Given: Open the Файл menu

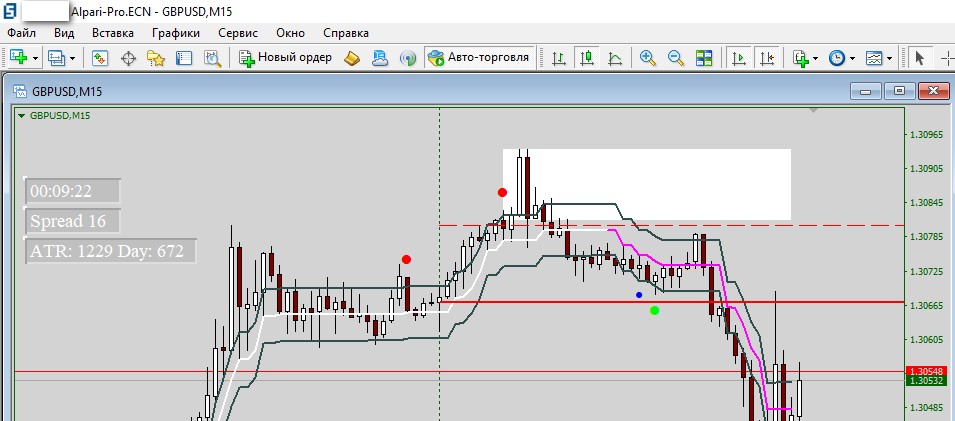Looking at the screenshot, I should coord(21,33).
